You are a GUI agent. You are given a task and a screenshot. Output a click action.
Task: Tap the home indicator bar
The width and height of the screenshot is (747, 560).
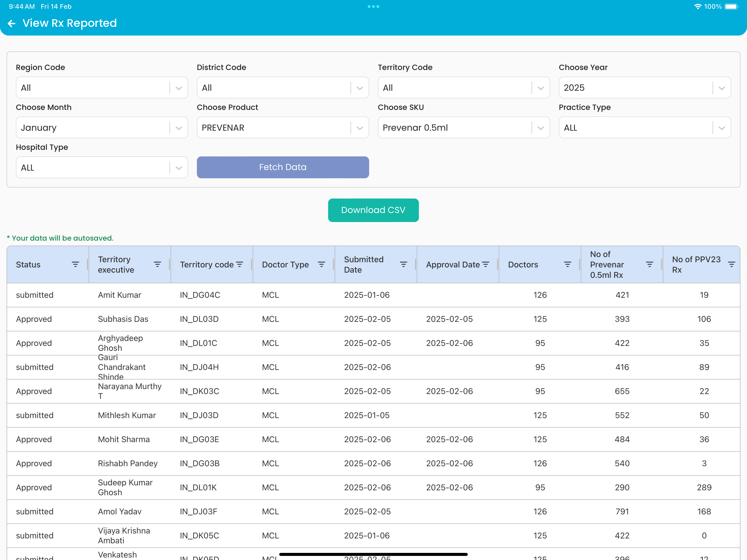tap(373, 554)
